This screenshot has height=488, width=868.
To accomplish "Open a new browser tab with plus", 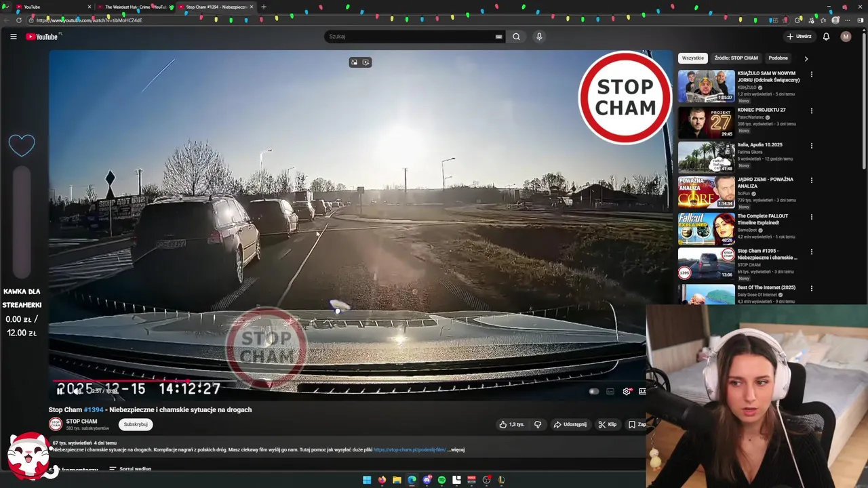I will pos(264,7).
